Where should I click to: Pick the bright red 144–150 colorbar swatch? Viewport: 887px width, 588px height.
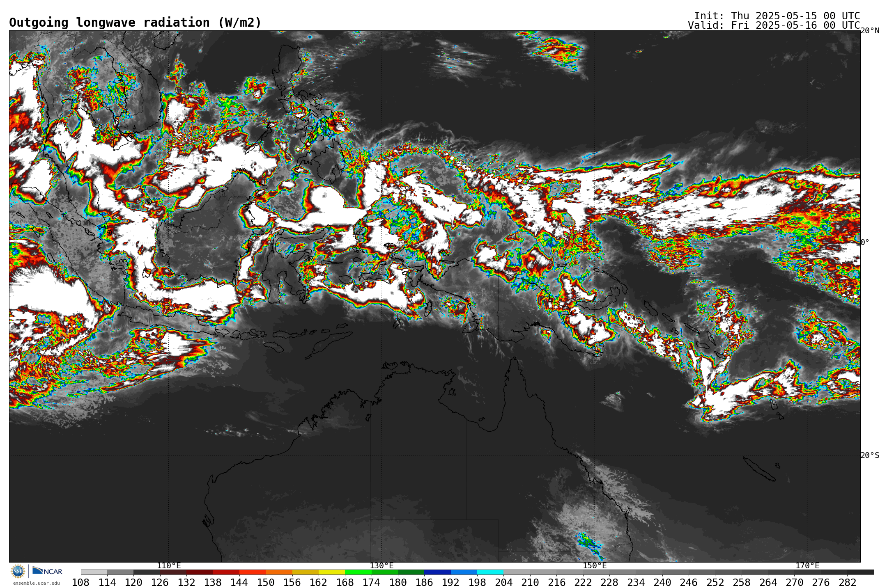point(253,572)
